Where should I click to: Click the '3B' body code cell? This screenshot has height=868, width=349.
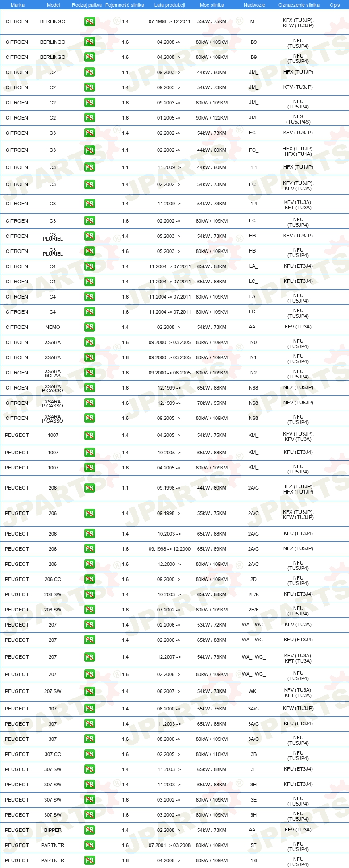[x=253, y=754]
